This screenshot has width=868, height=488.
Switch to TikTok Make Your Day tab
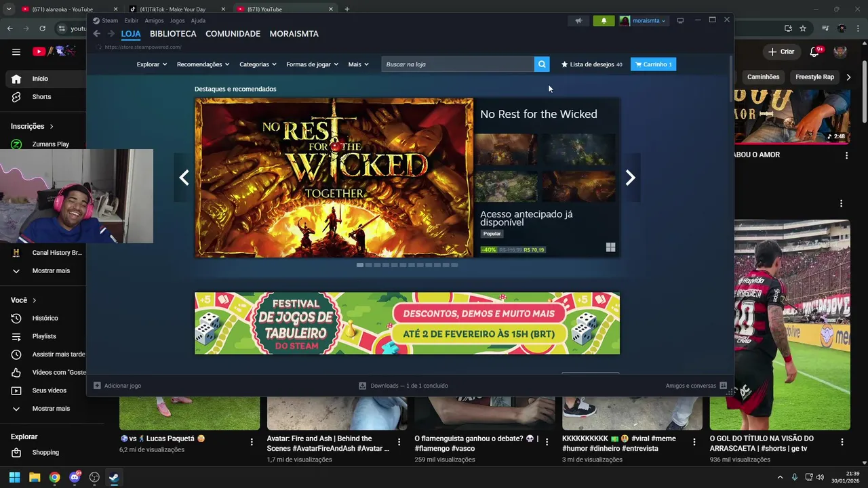click(178, 9)
